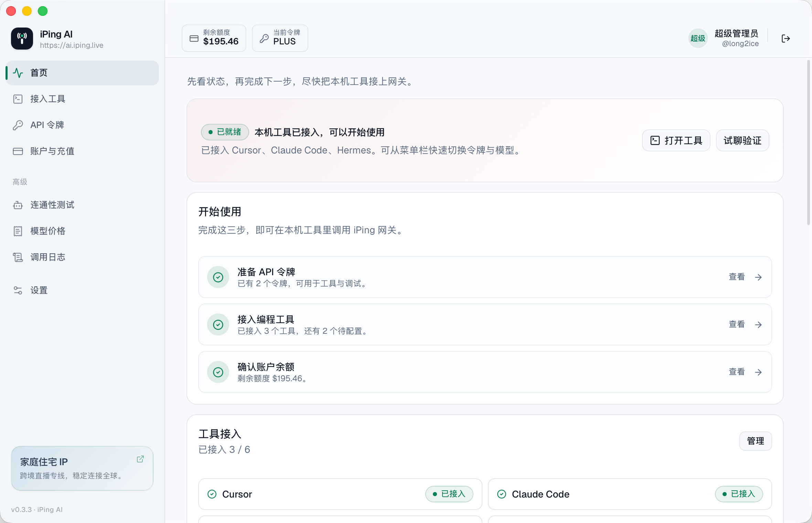The image size is (812, 523).
Task: Click the logout icon in top-right header
Action: coord(786,39)
